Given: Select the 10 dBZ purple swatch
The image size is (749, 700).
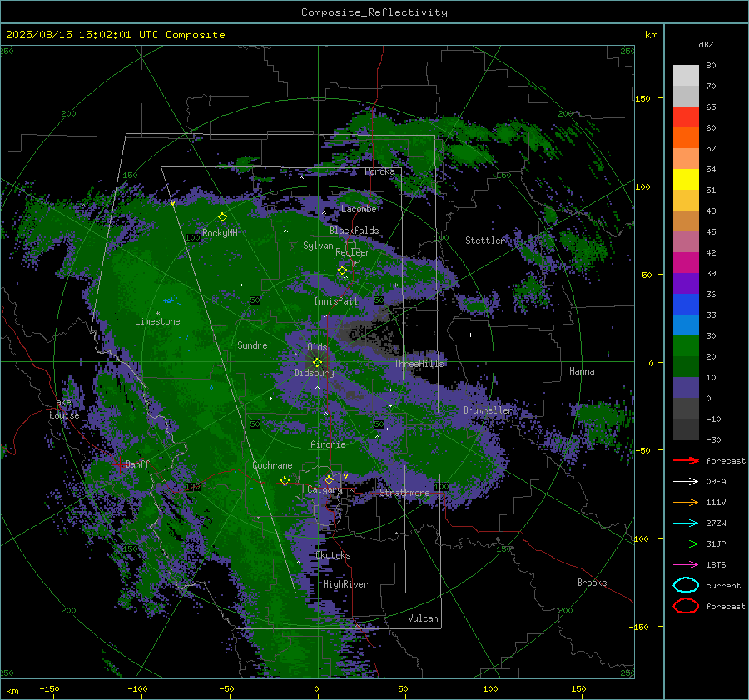Looking at the screenshot, I should click(686, 387).
